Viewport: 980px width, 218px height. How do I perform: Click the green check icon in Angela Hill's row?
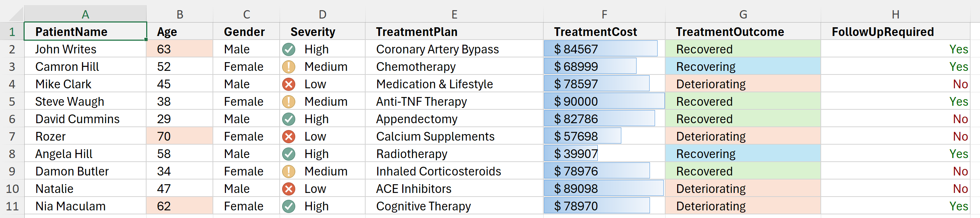[x=289, y=154]
